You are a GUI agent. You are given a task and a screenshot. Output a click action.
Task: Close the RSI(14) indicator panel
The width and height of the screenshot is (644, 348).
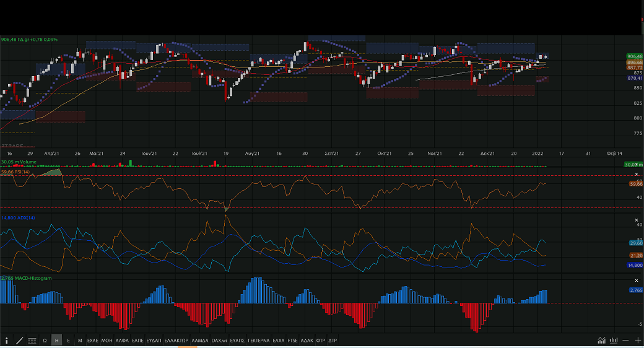click(636, 175)
